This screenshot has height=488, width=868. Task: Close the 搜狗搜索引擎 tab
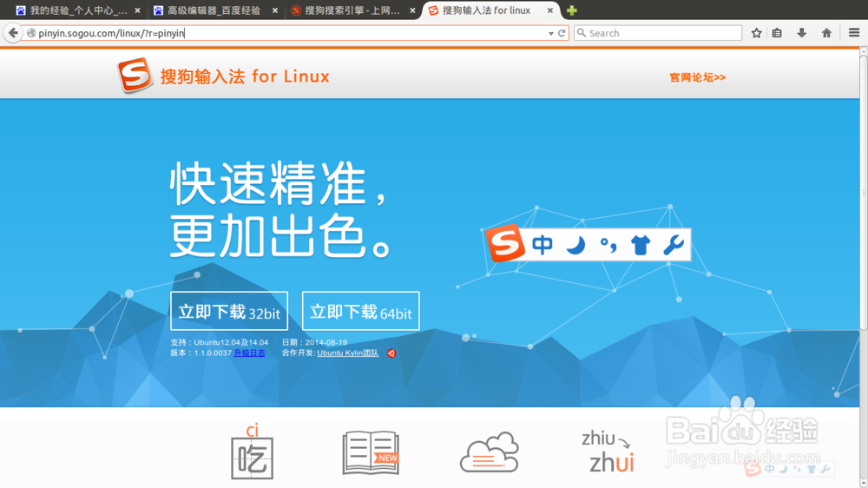[x=412, y=10]
